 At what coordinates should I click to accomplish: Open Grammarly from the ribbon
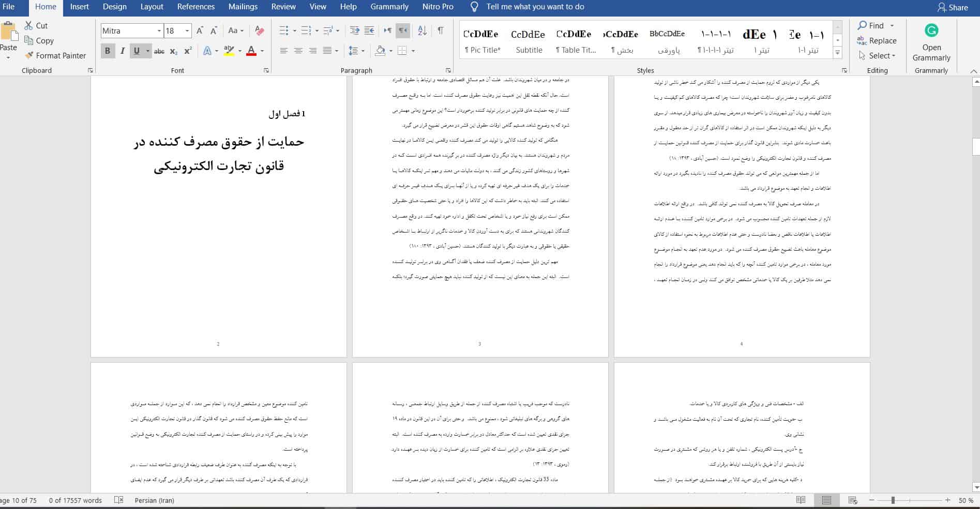coord(931,43)
